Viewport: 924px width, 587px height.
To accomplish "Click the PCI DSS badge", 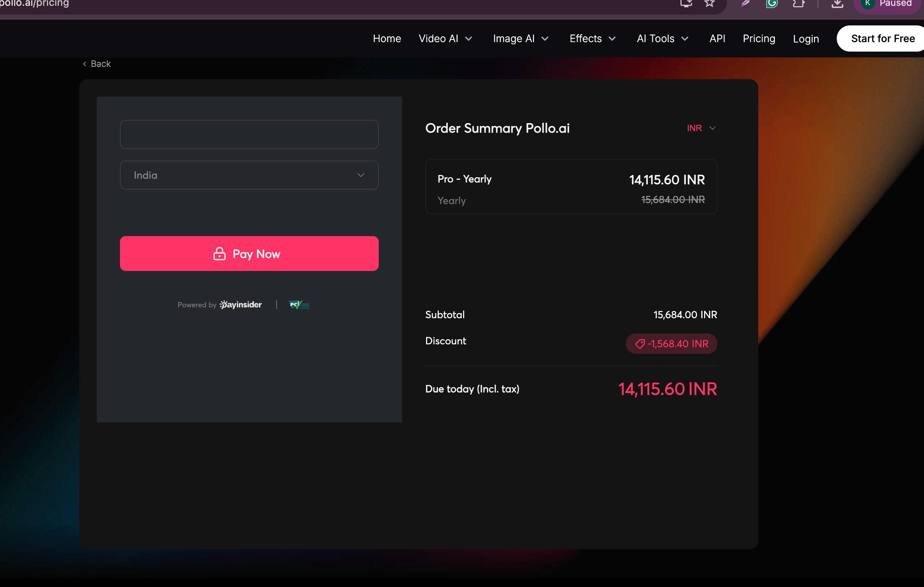I will point(299,304).
